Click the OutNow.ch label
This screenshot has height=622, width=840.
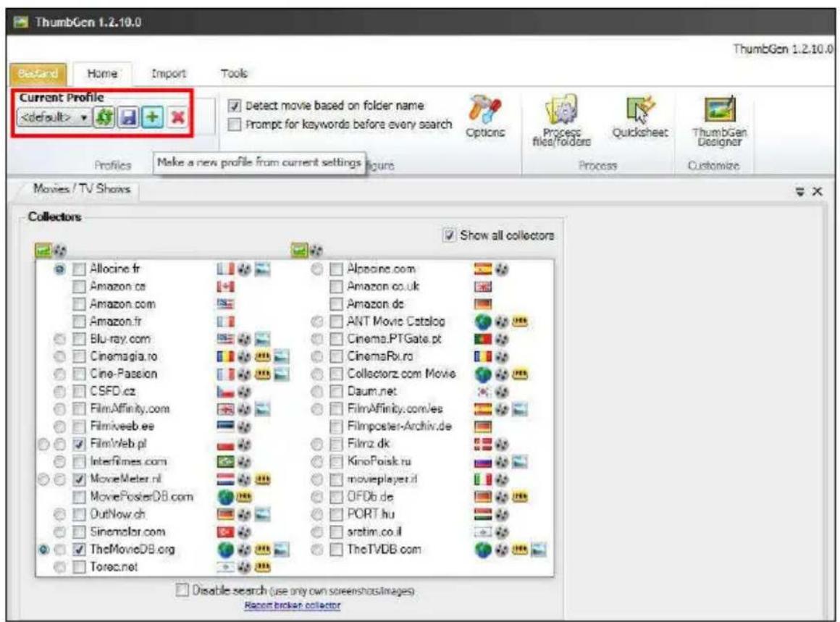coord(117,514)
